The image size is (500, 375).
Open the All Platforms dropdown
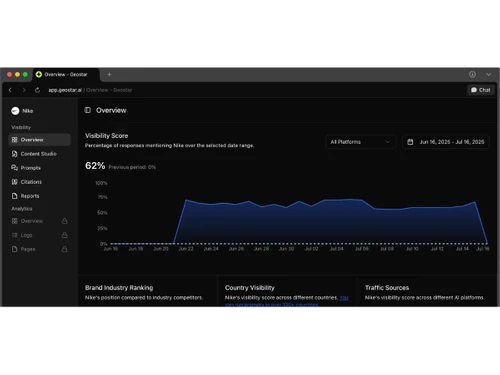click(x=360, y=142)
